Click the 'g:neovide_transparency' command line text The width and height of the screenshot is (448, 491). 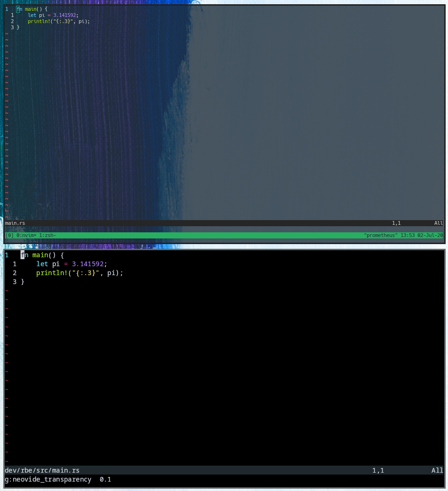[48, 479]
